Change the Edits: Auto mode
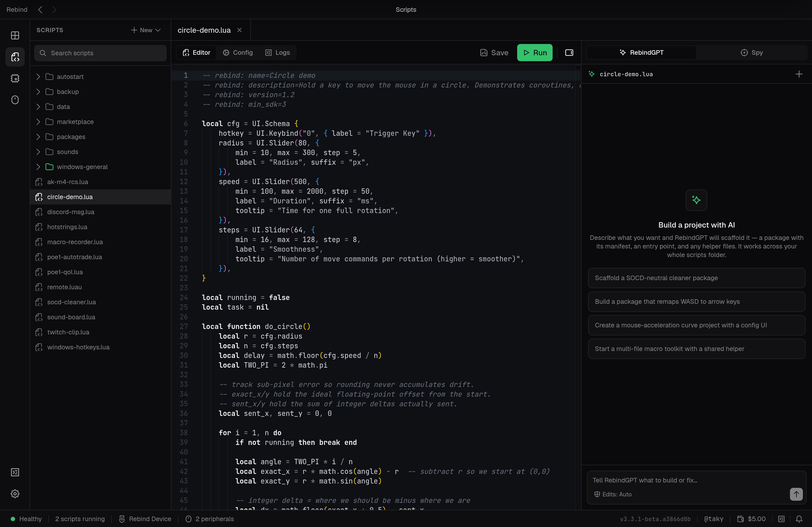812x527 pixels. pos(613,494)
